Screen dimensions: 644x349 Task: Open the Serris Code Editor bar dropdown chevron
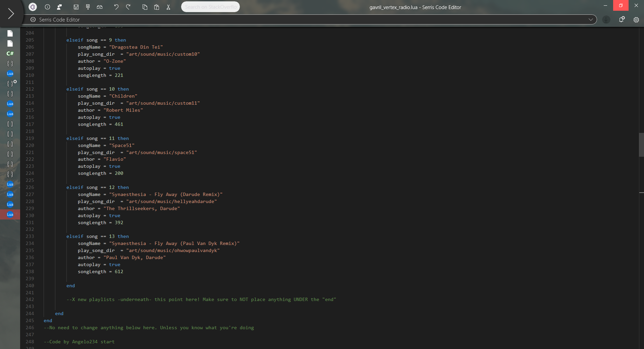pyautogui.click(x=591, y=19)
